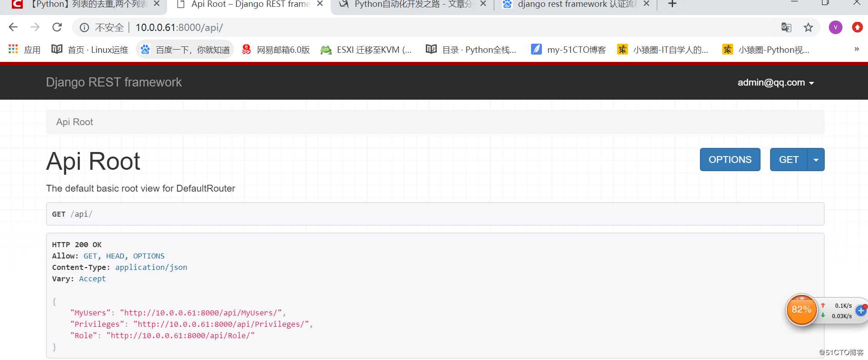Open the 百度一下，你就知道 bookmark
The image size is (868, 360).
pos(185,50)
